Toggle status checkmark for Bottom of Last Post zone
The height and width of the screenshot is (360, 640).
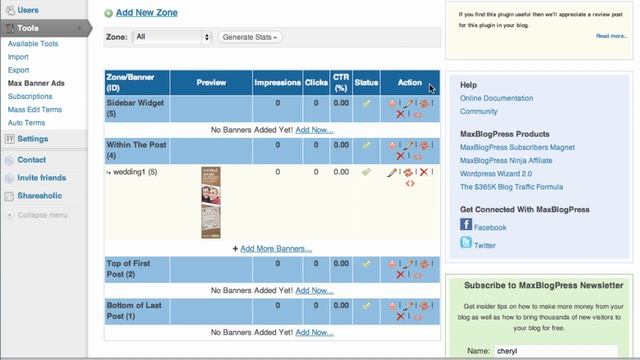(x=367, y=306)
